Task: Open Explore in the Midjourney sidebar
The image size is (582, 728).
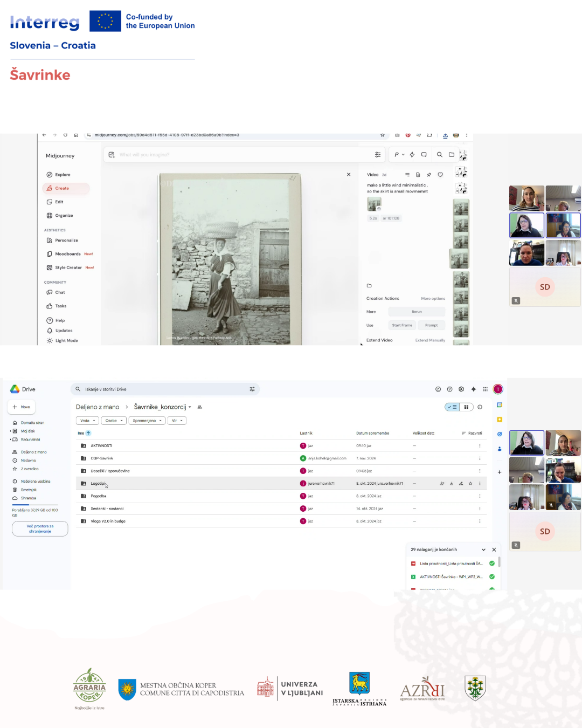Action: click(62, 175)
